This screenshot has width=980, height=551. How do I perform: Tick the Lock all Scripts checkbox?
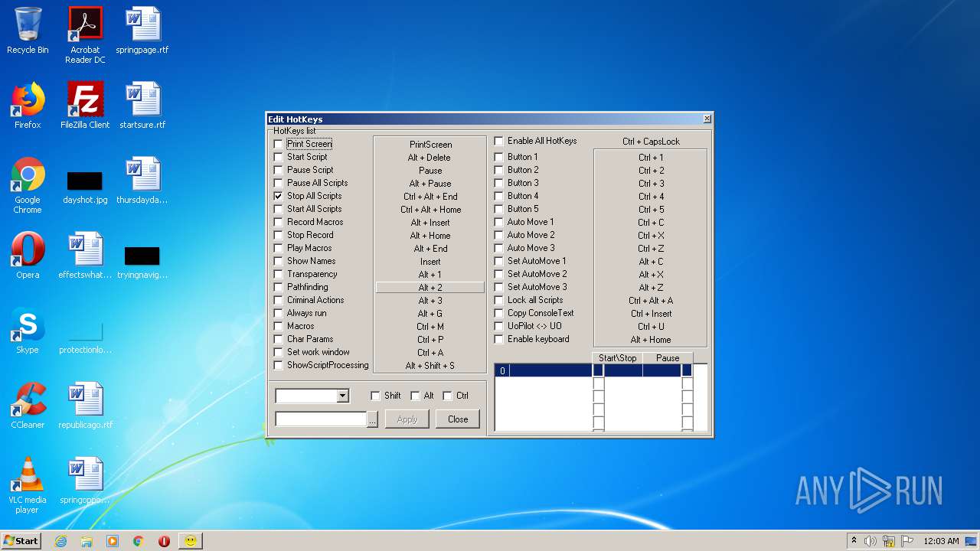[x=499, y=300]
